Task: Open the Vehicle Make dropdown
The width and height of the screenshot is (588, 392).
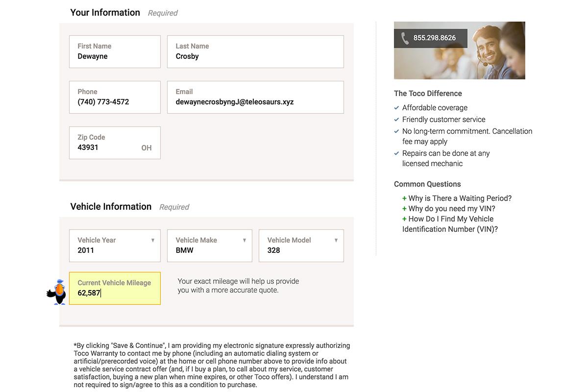Action: click(209, 245)
